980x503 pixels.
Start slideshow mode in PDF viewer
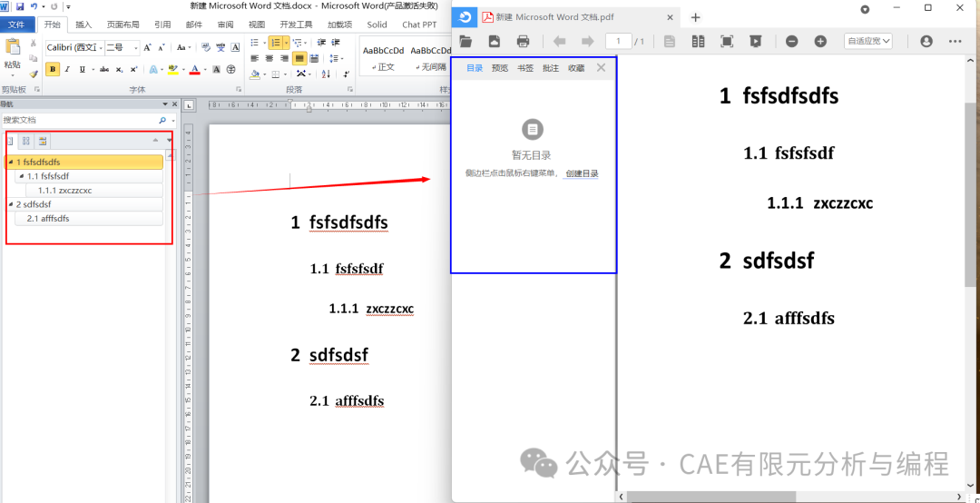(x=756, y=41)
